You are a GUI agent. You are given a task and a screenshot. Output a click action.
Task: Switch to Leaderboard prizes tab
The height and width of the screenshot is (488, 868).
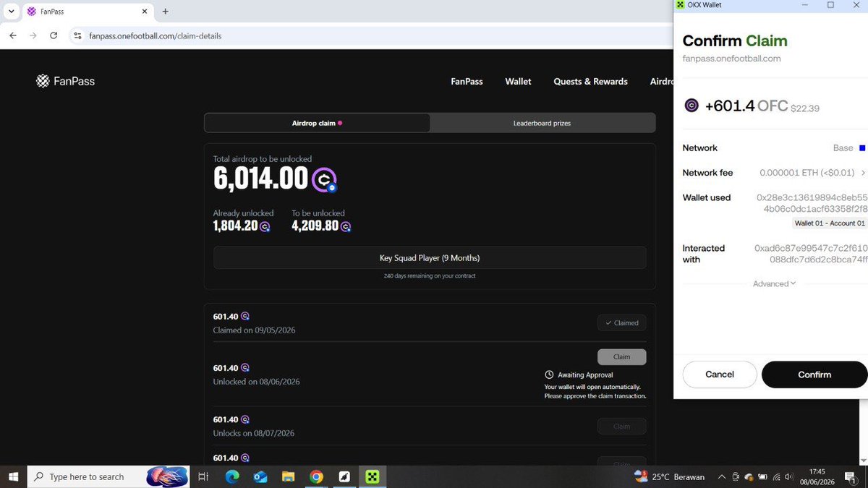point(542,123)
